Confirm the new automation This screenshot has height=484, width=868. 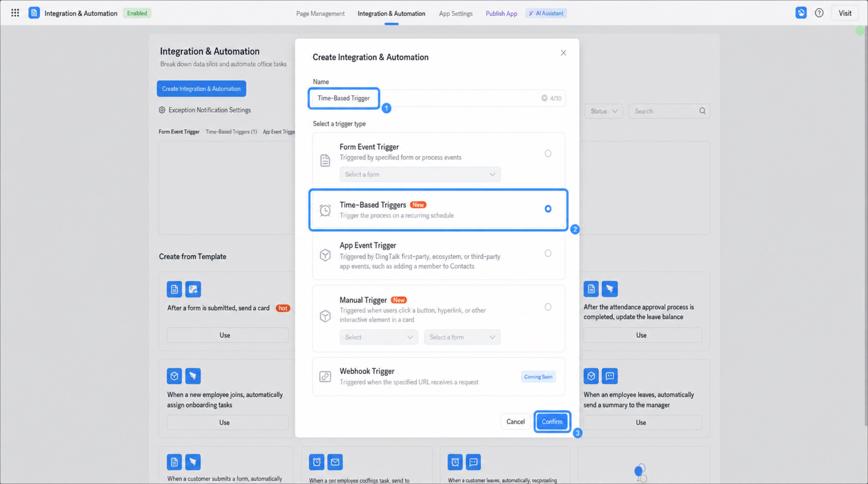point(552,422)
